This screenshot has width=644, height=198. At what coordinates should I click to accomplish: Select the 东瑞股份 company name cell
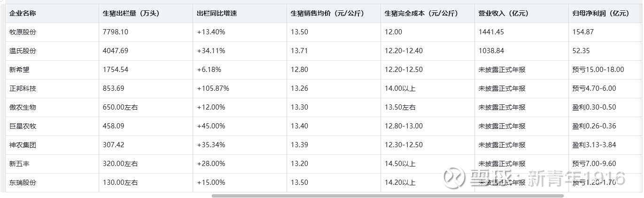[x=23, y=182]
